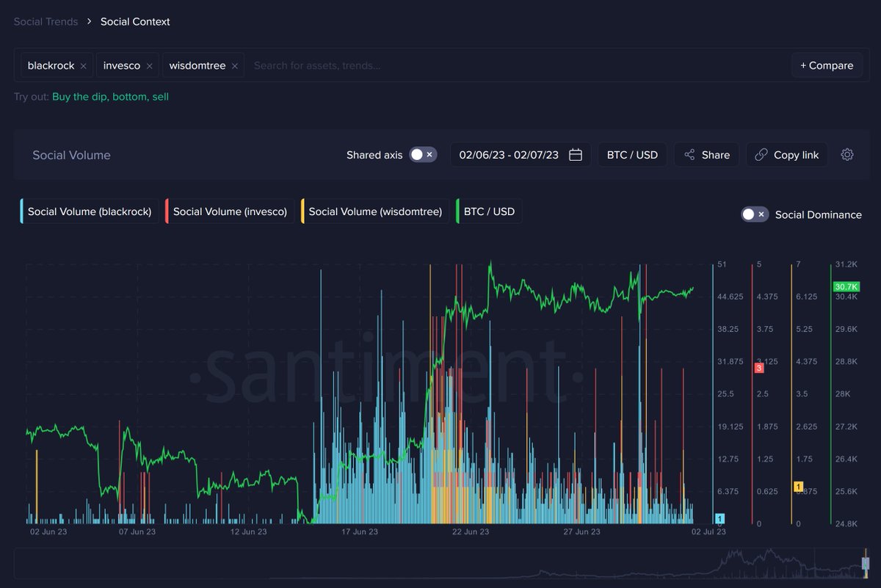Click the 07 Jun 23 axis label

(137, 531)
